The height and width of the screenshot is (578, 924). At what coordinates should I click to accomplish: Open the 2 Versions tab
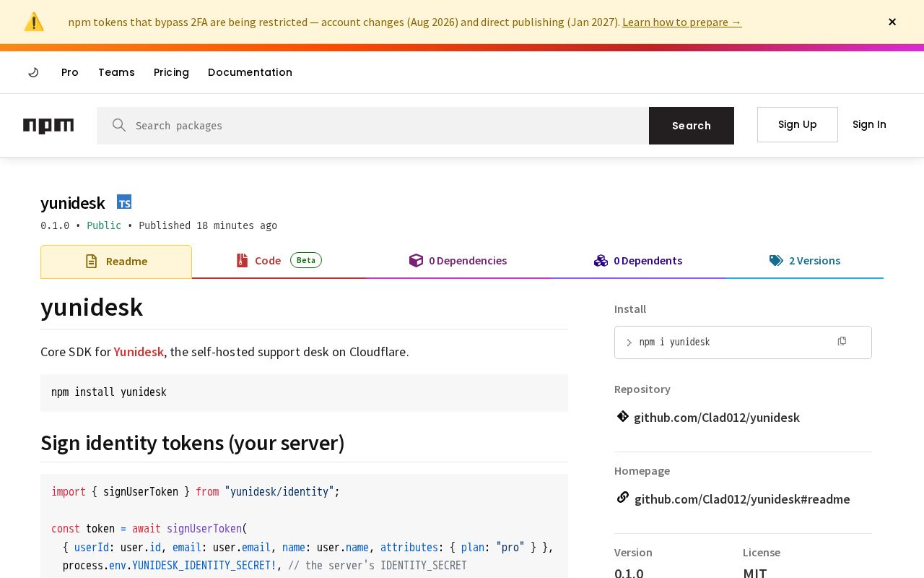pyautogui.click(x=804, y=261)
